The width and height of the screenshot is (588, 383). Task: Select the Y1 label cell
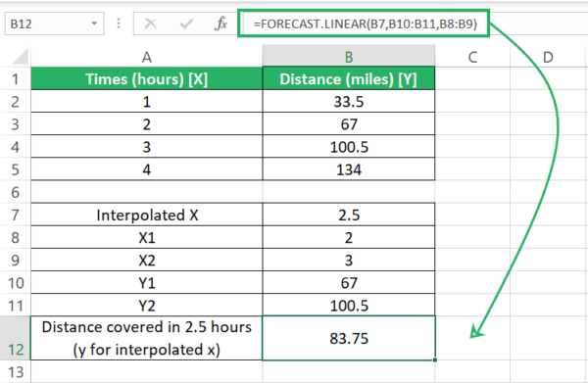pyautogui.click(x=147, y=283)
